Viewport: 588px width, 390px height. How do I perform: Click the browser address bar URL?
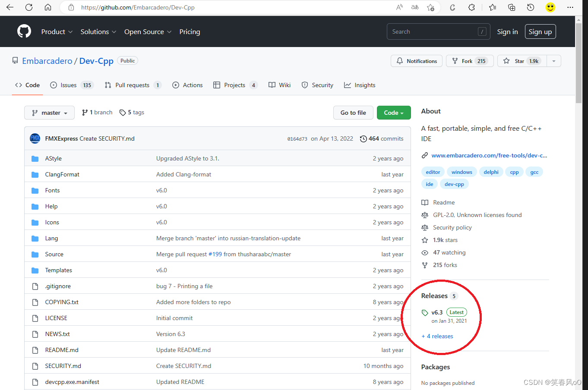point(138,7)
